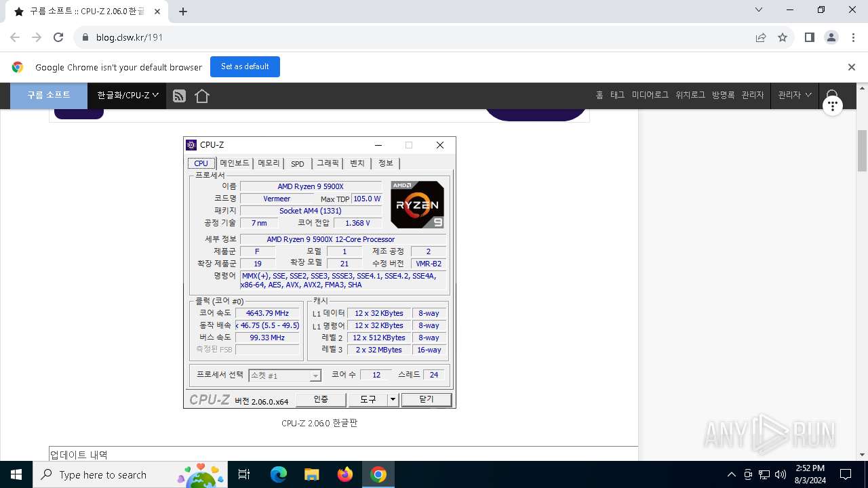Image resolution: width=868 pixels, height=488 pixels.
Task: Click the 도구 dropdown arrow in CPU-Z
Action: tap(393, 400)
